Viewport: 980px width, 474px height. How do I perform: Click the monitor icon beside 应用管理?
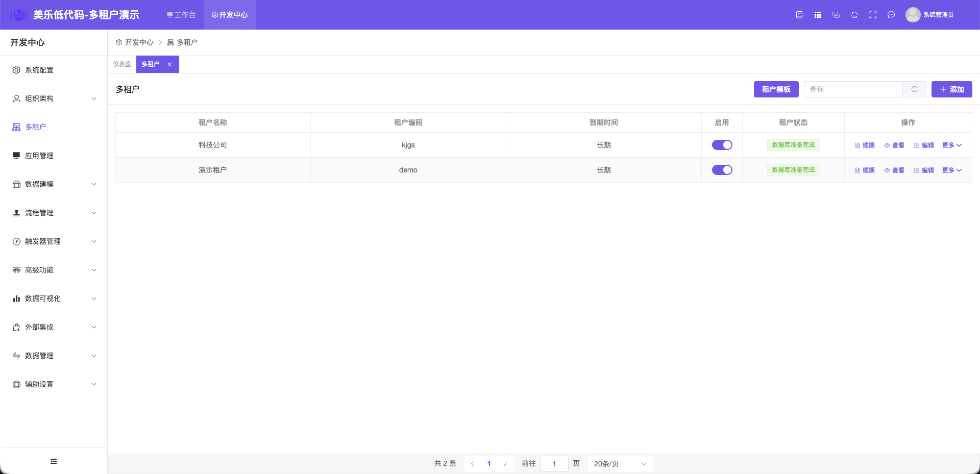tap(16, 156)
